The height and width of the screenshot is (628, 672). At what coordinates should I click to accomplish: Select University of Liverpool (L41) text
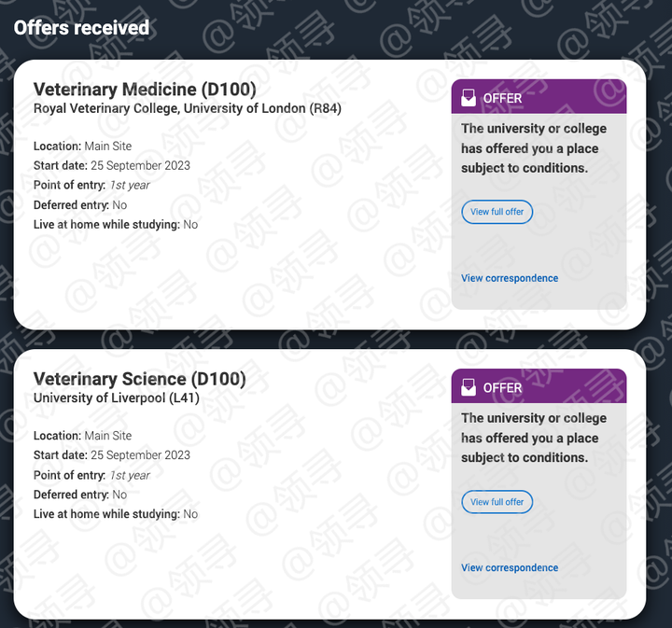click(x=116, y=398)
